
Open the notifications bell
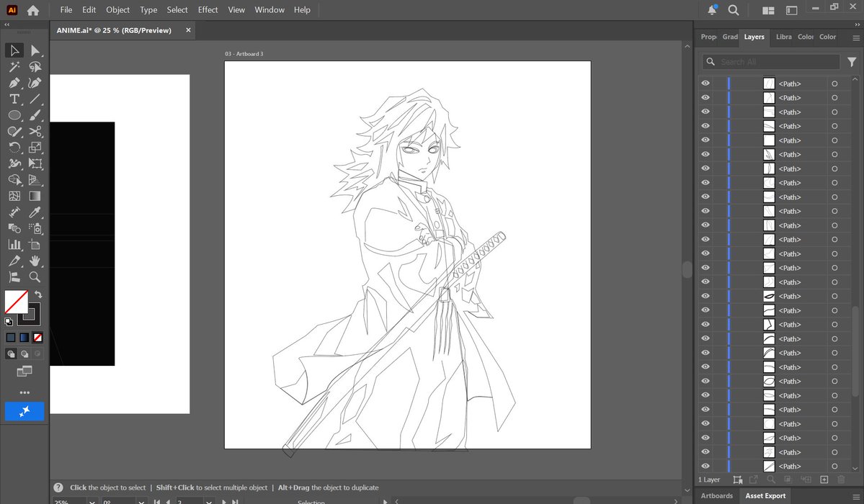(712, 10)
